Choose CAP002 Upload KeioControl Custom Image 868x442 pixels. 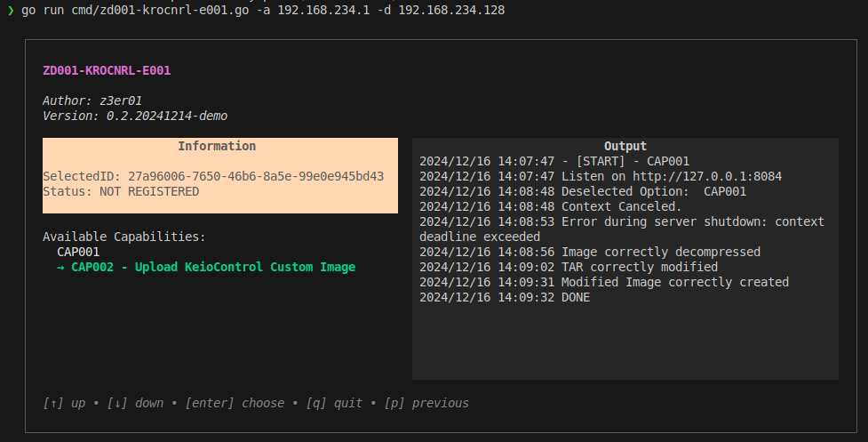click(x=213, y=267)
